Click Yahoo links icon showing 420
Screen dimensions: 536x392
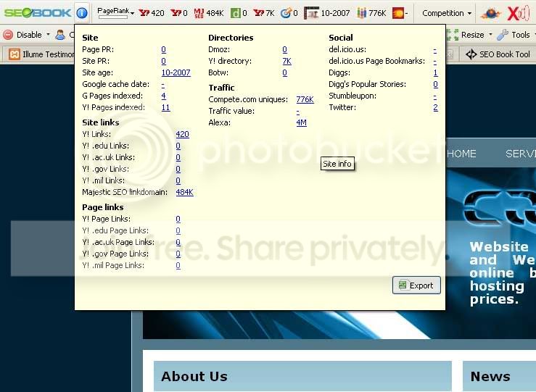(152, 13)
